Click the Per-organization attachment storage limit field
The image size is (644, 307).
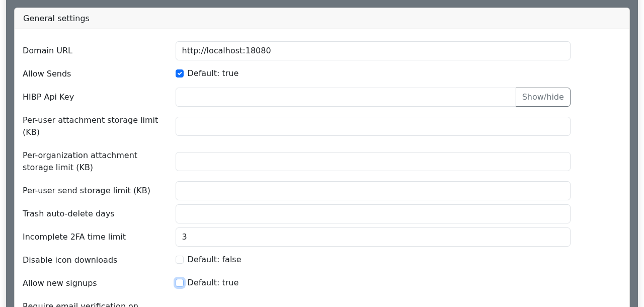[373, 162]
